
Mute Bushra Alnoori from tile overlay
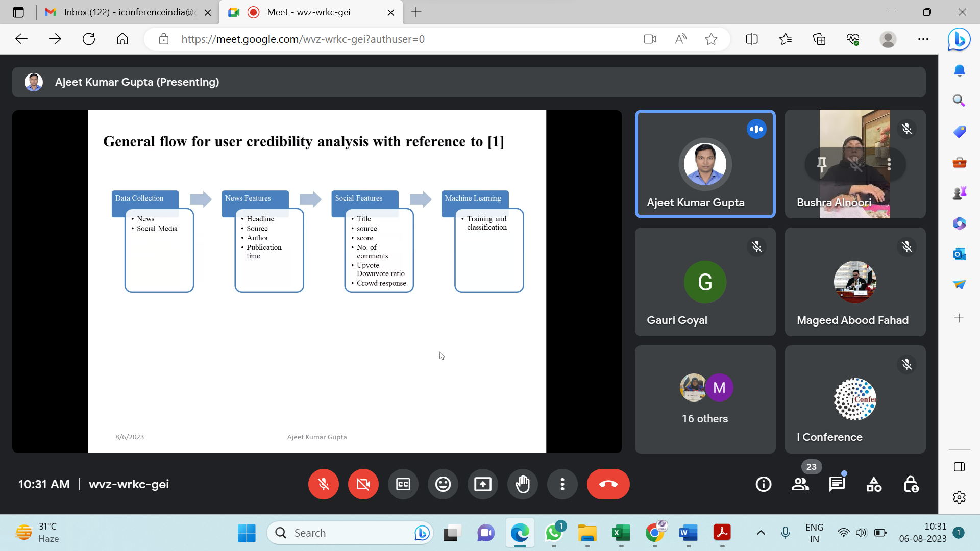[855, 164]
